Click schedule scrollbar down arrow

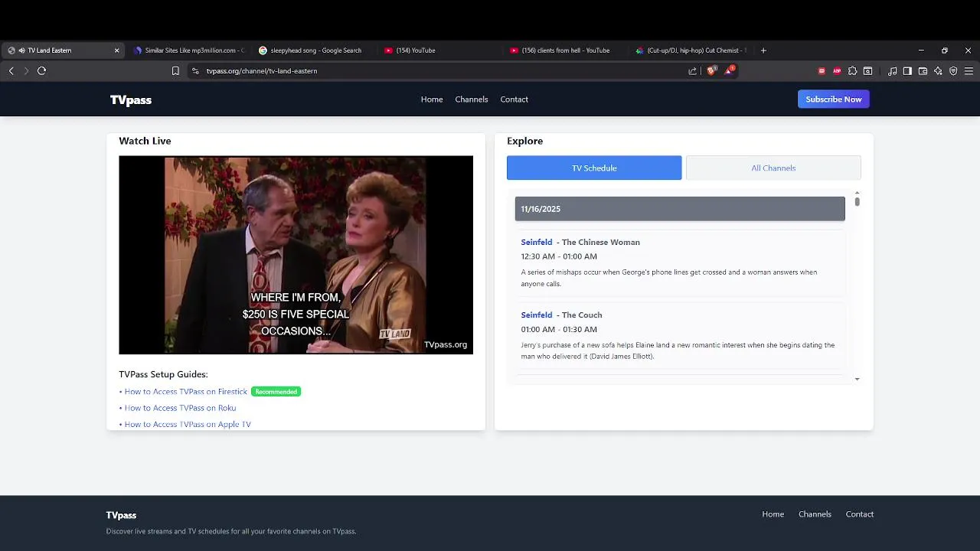coord(857,379)
